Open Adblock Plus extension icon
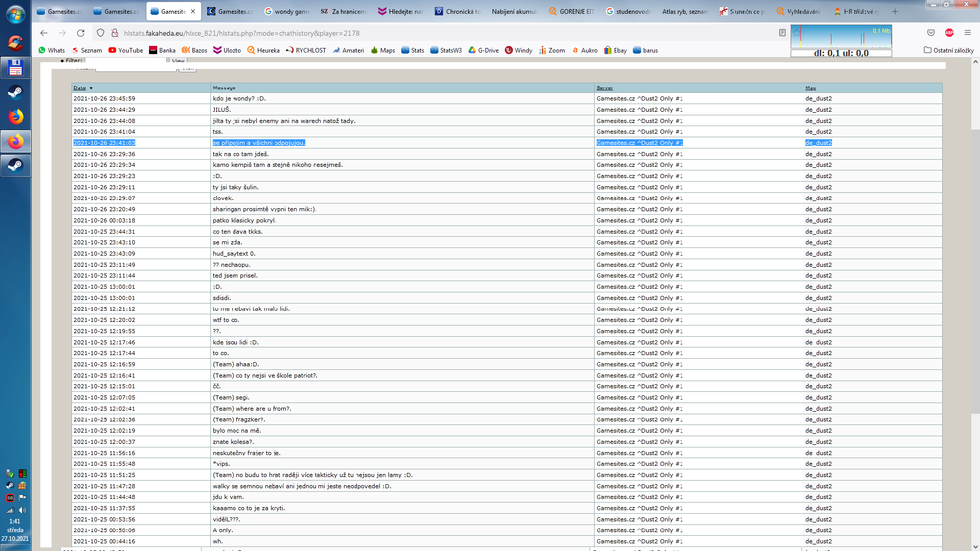The height and width of the screenshot is (551, 980). (x=949, y=33)
